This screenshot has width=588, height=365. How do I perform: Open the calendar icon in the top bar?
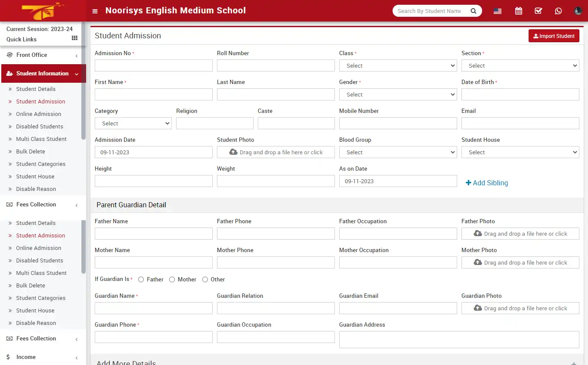coord(518,11)
